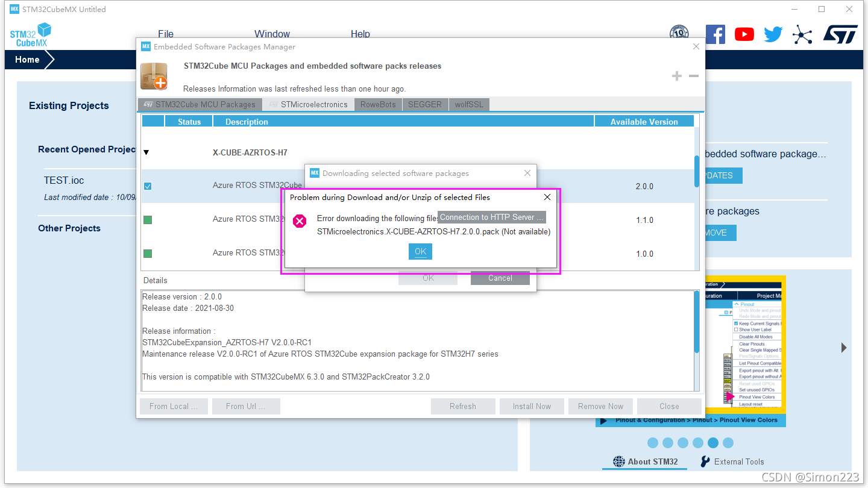
Task: Expand all packages with the plus icon
Action: click(x=677, y=76)
